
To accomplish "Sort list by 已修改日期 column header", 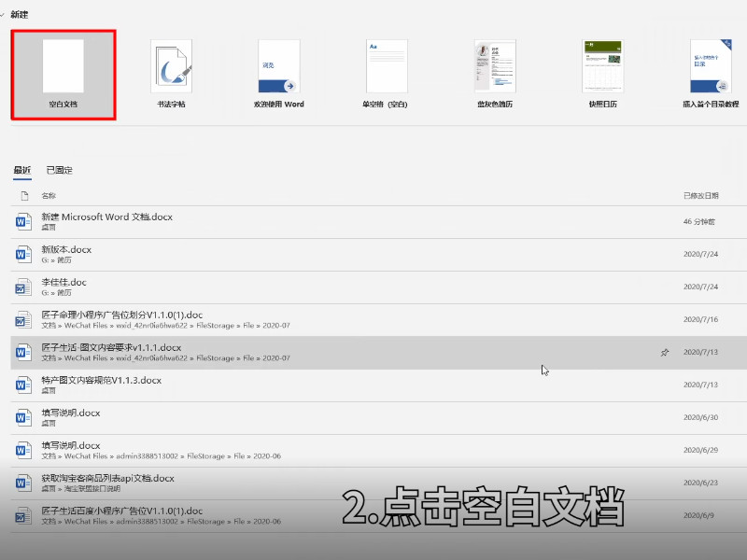I will click(701, 196).
